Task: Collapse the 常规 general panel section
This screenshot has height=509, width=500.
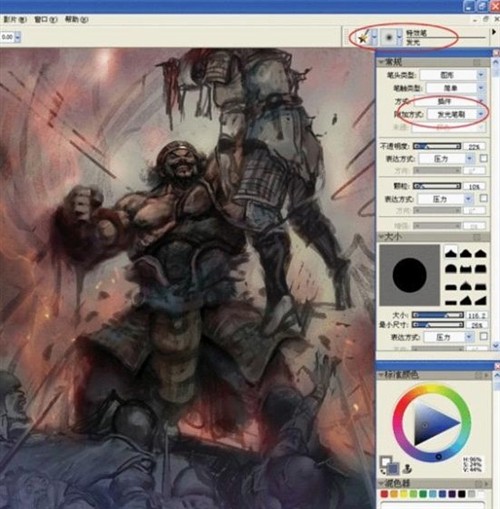Action: click(381, 62)
